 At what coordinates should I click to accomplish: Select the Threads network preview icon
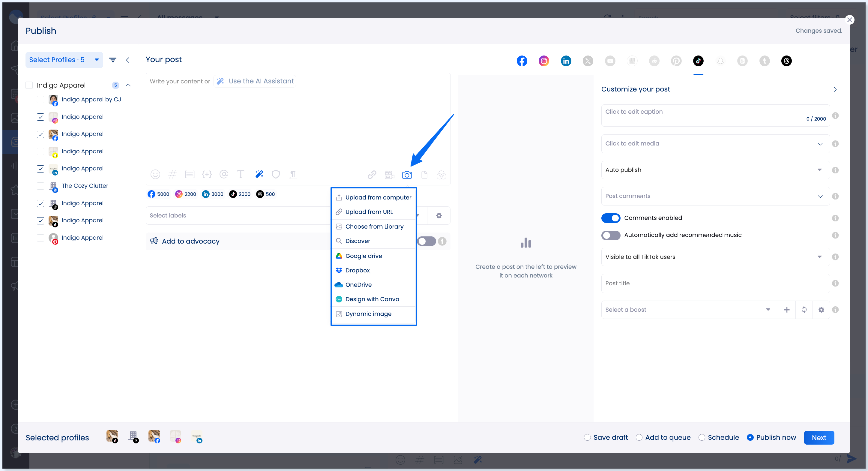click(x=786, y=61)
